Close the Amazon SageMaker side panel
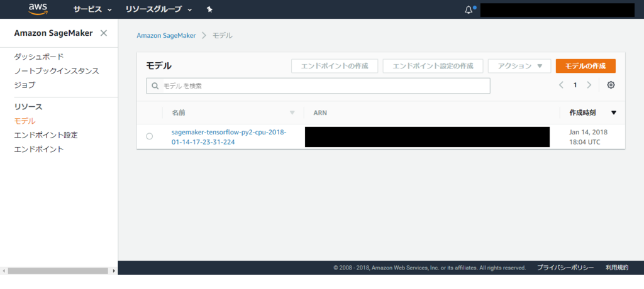This screenshot has width=644, height=289. (x=104, y=33)
